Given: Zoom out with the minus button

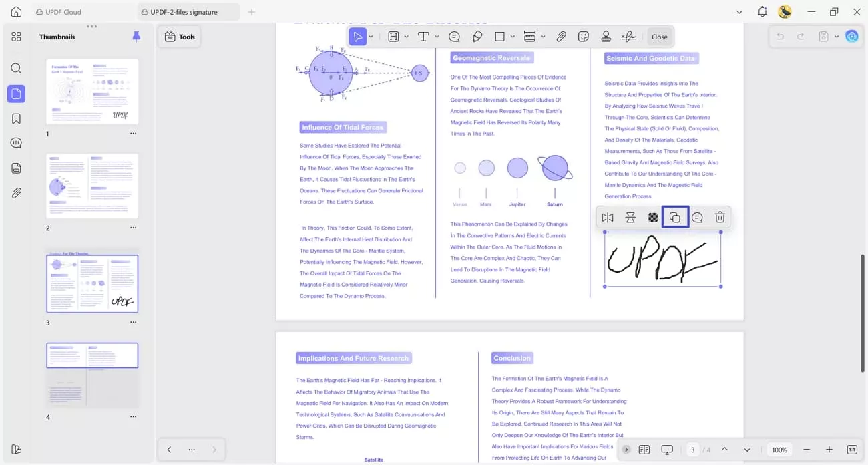Looking at the screenshot, I should pos(807,450).
